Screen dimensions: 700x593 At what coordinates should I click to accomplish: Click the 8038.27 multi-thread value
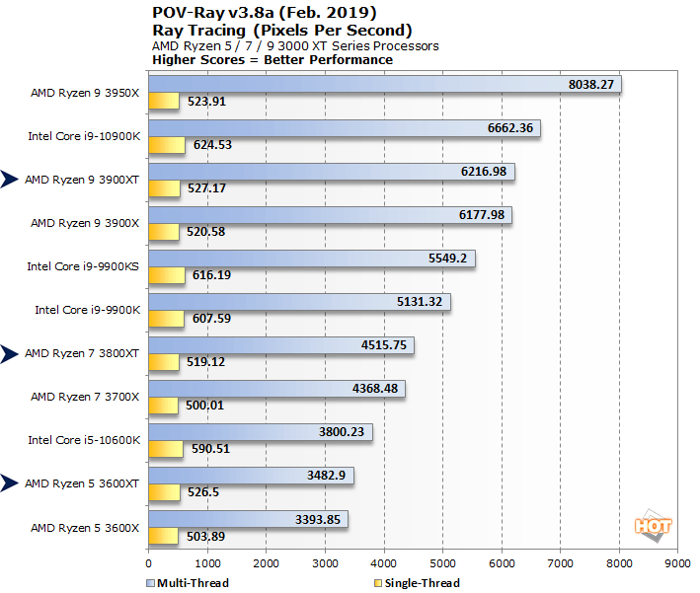[x=591, y=84]
